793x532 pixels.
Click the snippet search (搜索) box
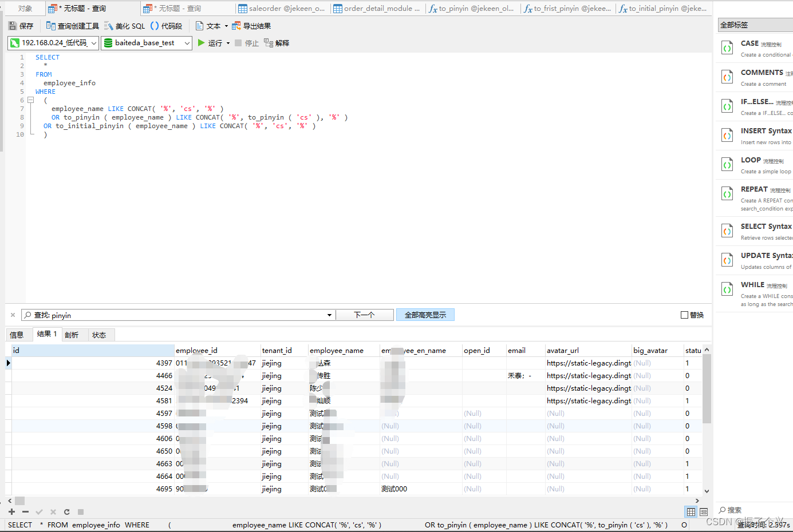pyautogui.click(x=753, y=510)
